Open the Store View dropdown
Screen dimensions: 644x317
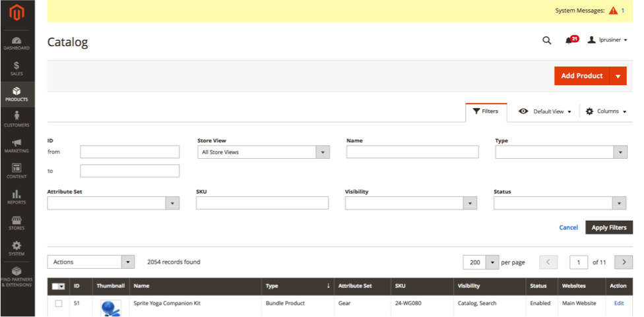264,152
